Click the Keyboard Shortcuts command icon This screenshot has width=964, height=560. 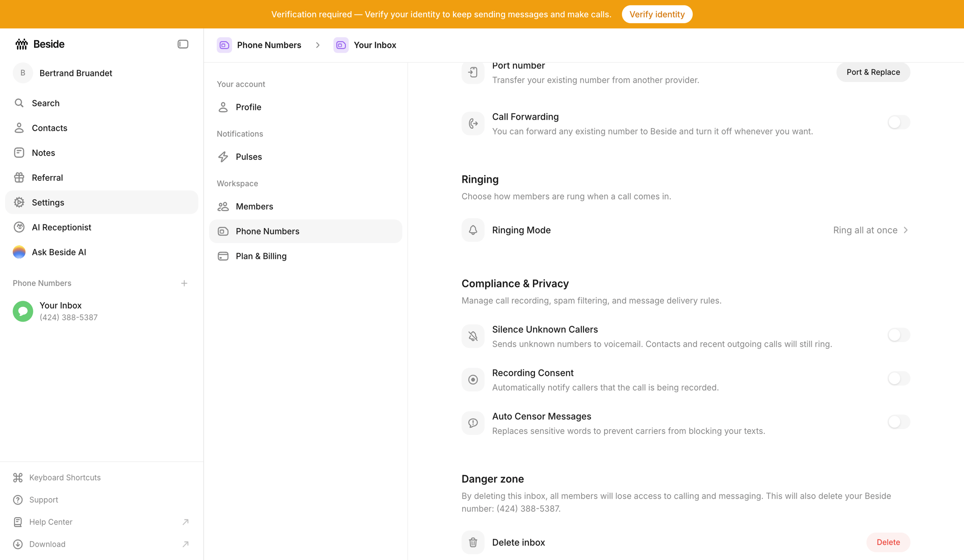click(18, 478)
